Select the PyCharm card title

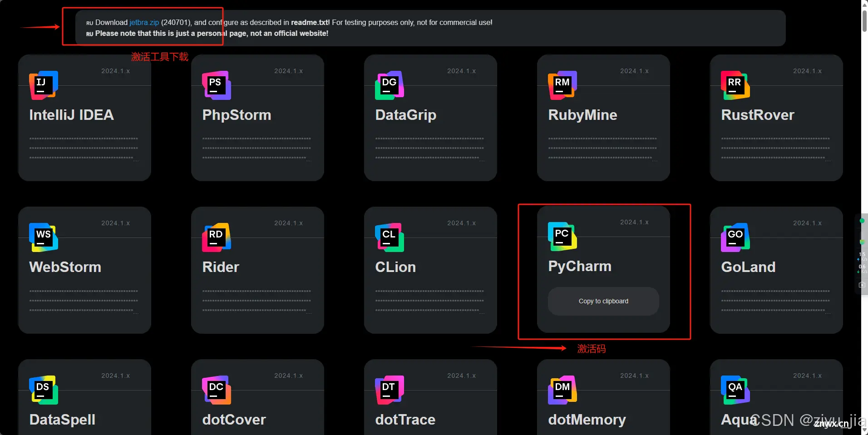pyautogui.click(x=580, y=266)
